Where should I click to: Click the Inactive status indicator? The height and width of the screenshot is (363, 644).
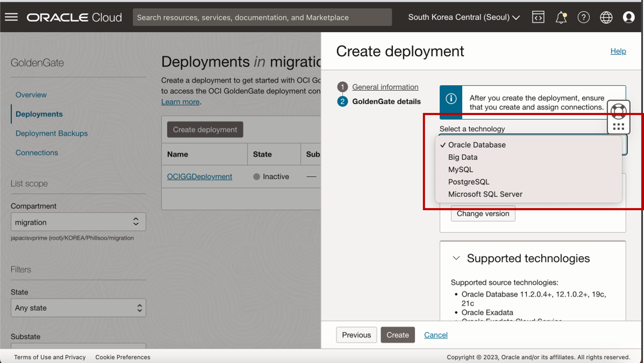(x=271, y=176)
